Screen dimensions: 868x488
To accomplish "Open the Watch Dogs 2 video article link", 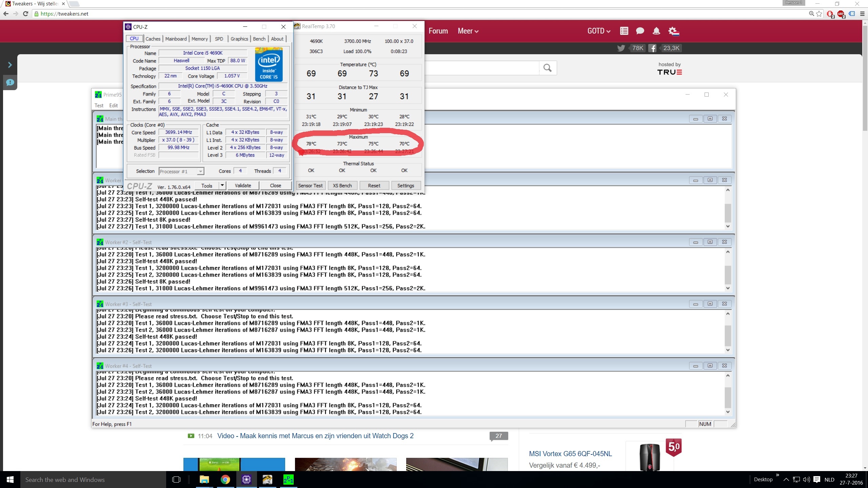I will [x=315, y=436].
